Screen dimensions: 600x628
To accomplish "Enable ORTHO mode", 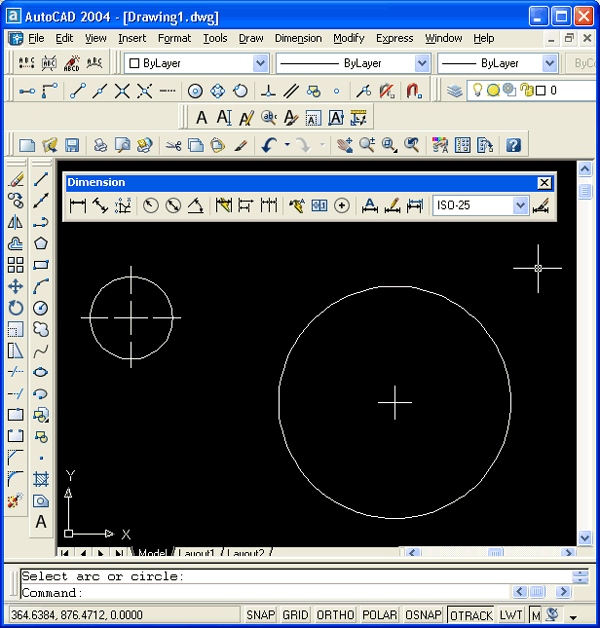I will click(x=336, y=615).
